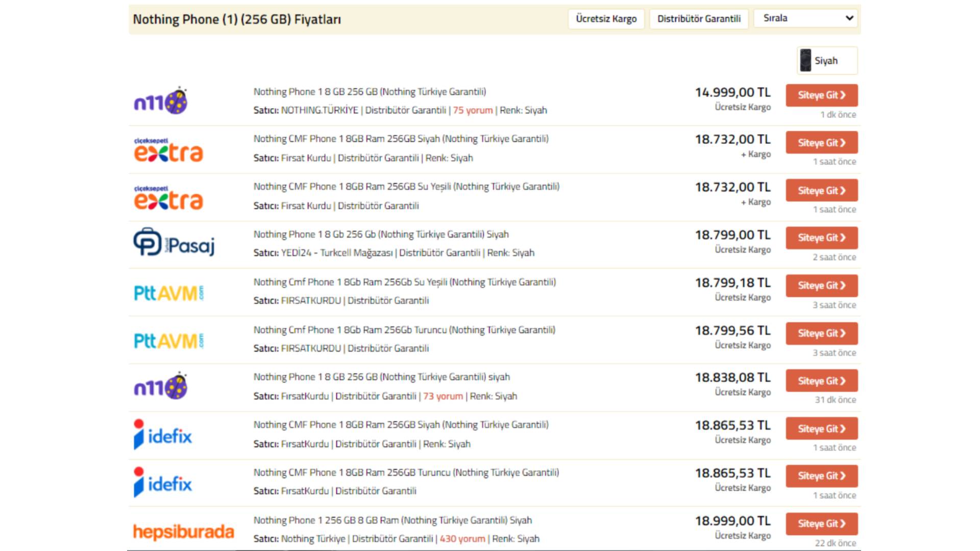Click the Pasaj store logo
980x551 pixels.
(174, 242)
